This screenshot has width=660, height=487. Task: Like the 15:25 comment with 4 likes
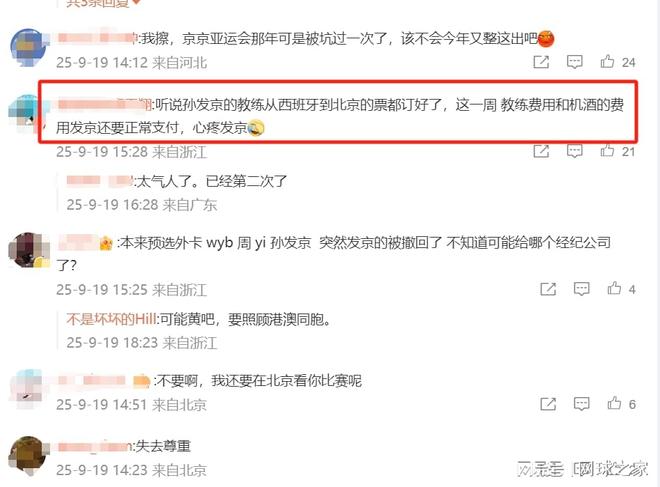point(615,288)
